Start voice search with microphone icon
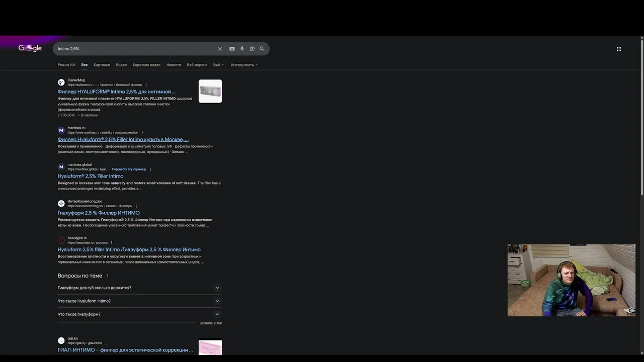This screenshot has width=644, height=362. coord(242,49)
